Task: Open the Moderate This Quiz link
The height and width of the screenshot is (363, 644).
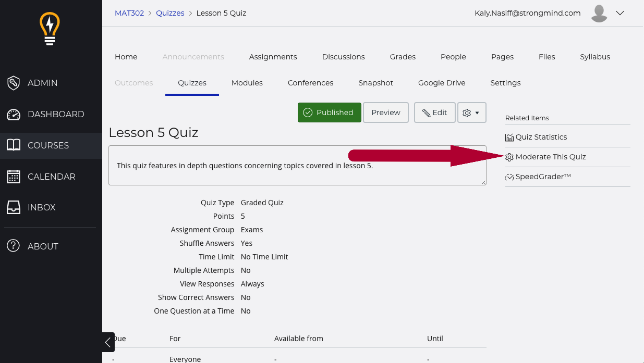Action: (x=551, y=157)
